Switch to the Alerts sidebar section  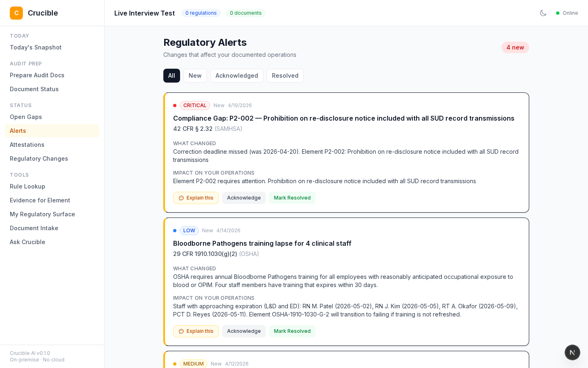click(18, 131)
